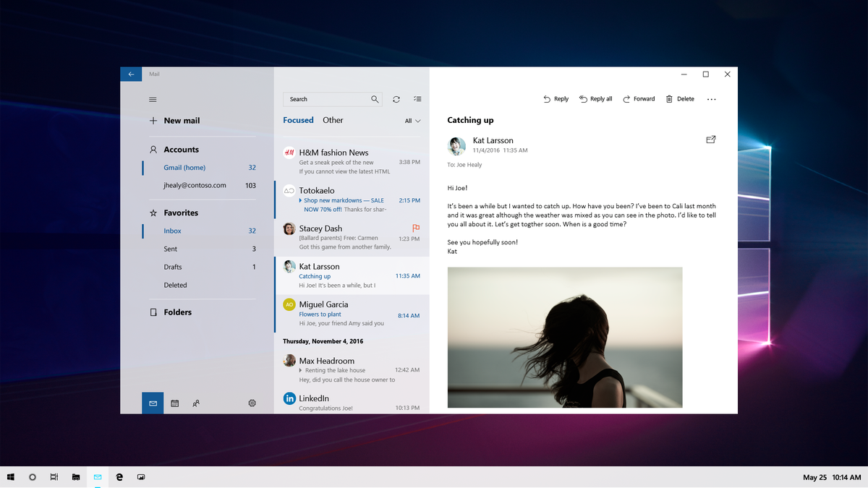
Task: Click the Mail icon on taskbar
Action: [98, 477]
